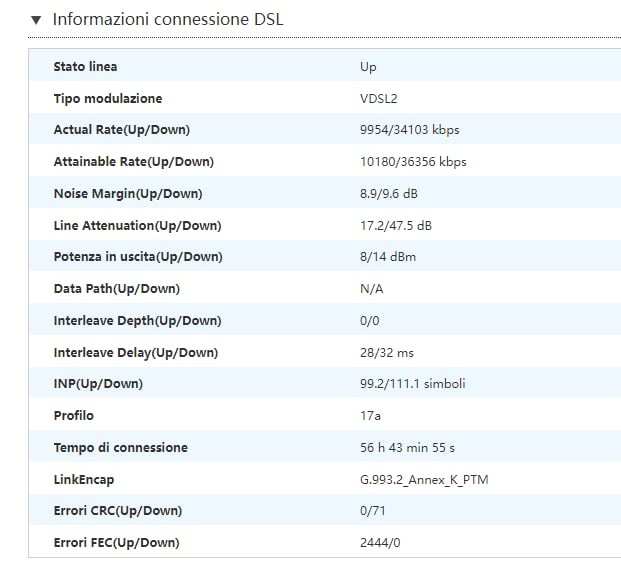Select the Interleave Depth value 0/0
621x585 pixels.
370,320
